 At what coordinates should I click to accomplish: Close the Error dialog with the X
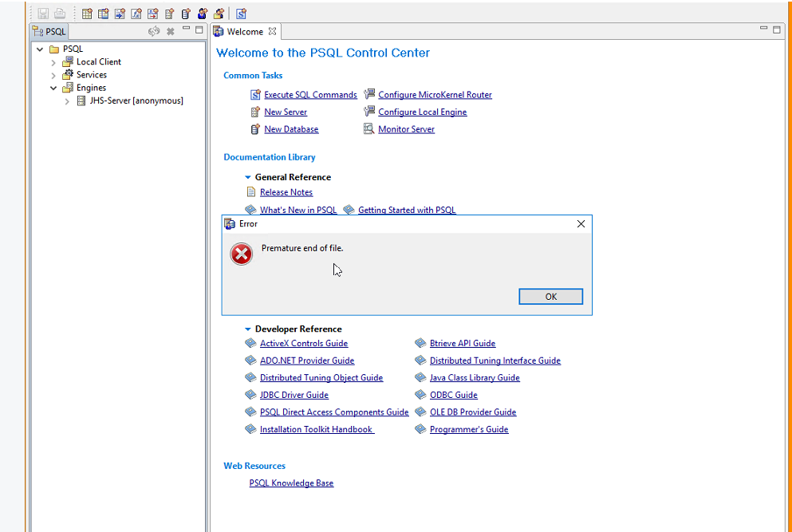coord(581,224)
